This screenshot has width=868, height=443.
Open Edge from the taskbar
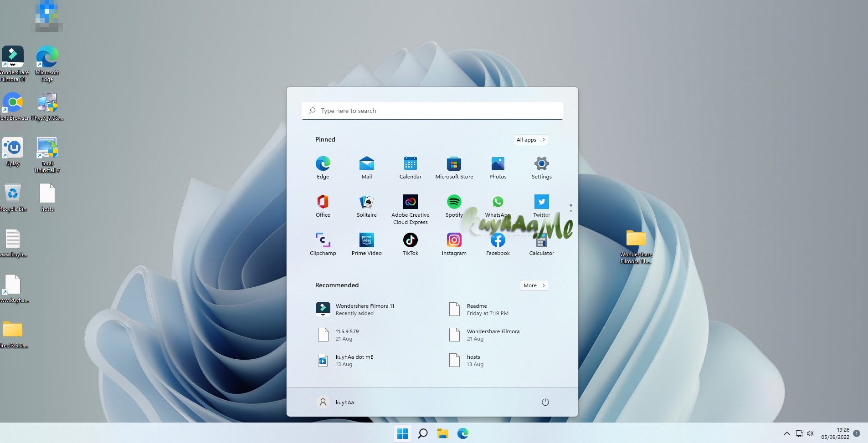click(x=462, y=433)
